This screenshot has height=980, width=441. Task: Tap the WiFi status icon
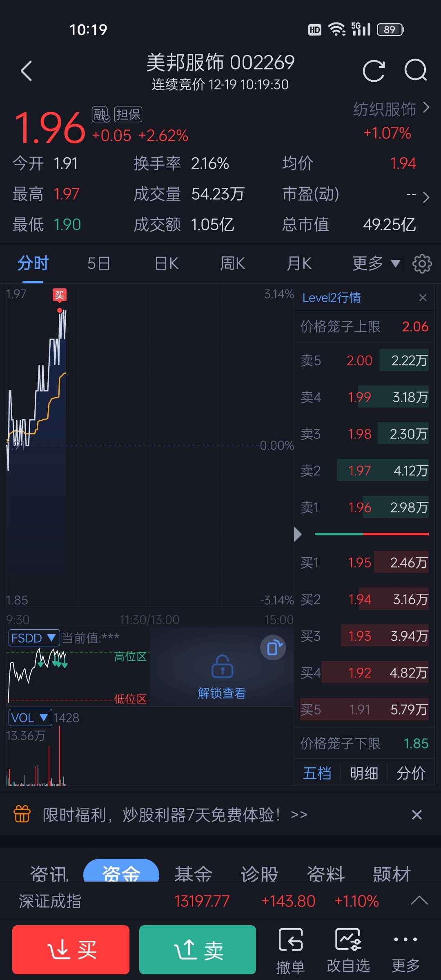[x=337, y=29]
